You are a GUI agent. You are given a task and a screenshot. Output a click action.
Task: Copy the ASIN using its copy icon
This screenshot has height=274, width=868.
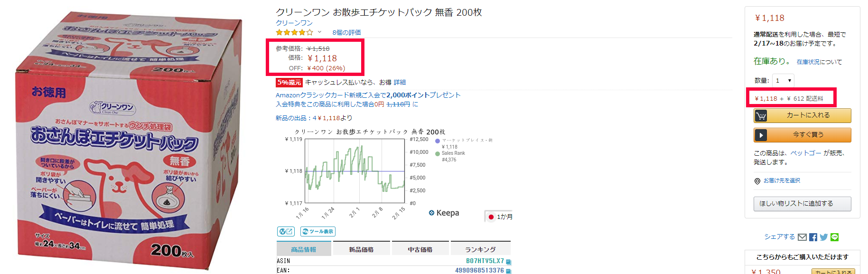(508, 262)
